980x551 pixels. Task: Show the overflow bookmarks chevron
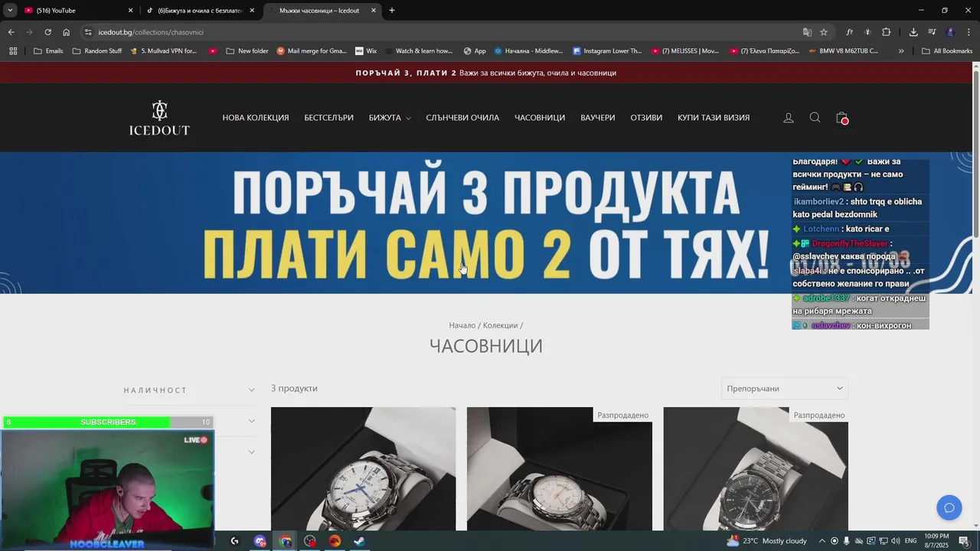901,51
